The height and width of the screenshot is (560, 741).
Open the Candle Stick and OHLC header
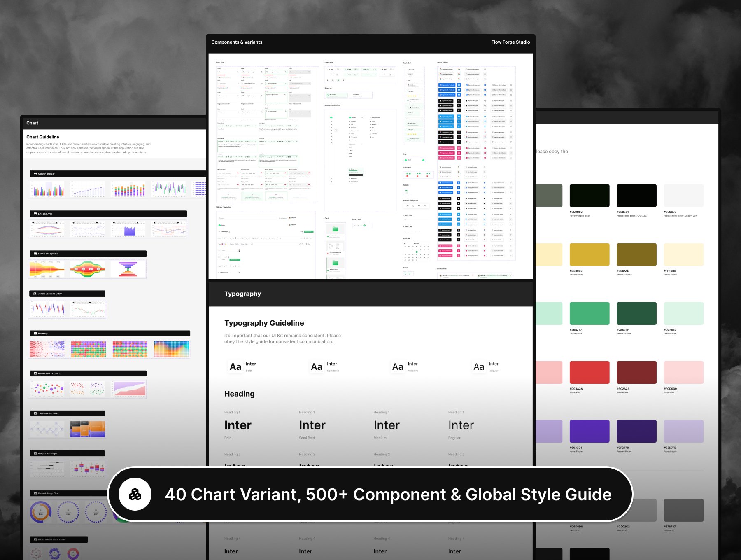point(67,294)
